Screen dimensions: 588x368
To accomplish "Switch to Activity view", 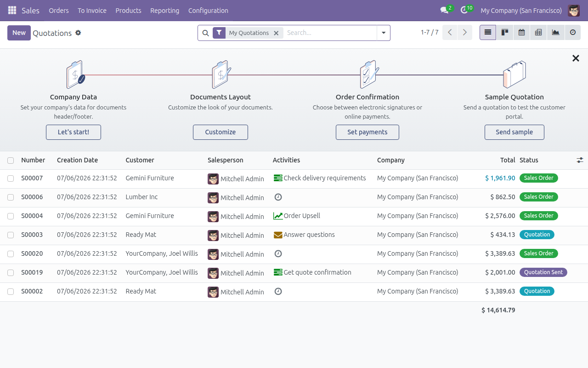I will pos(573,33).
